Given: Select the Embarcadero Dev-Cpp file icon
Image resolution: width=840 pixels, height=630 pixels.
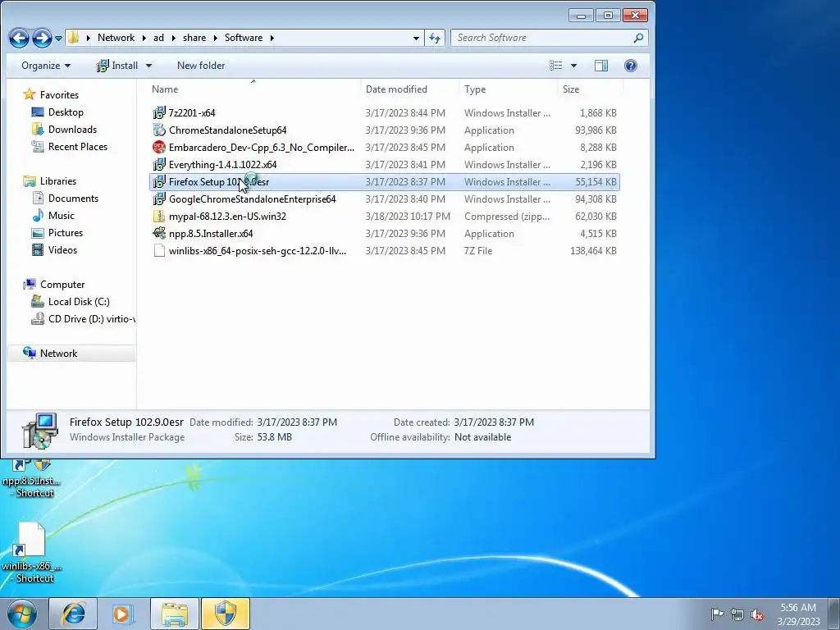Looking at the screenshot, I should click(x=159, y=148).
